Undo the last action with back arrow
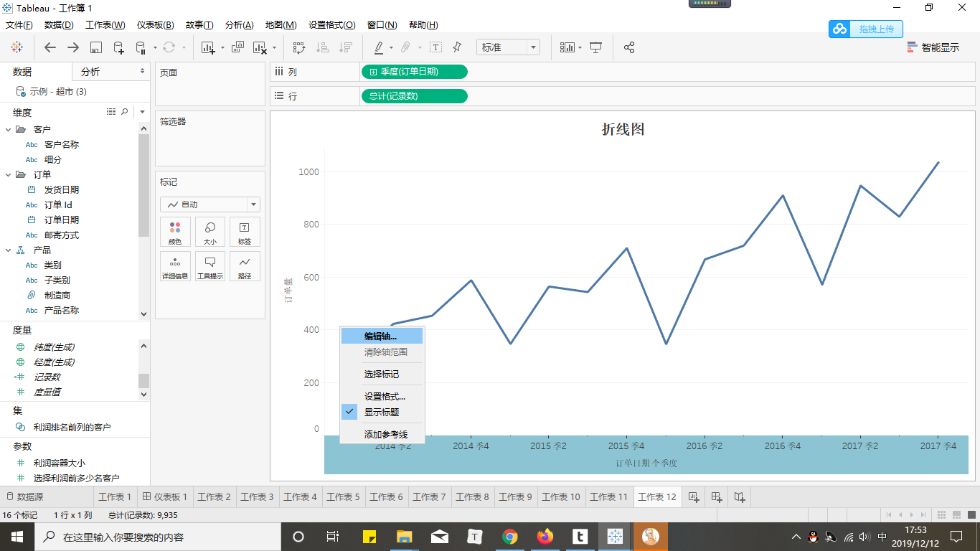Image resolution: width=980 pixels, height=551 pixels. (50, 47)
